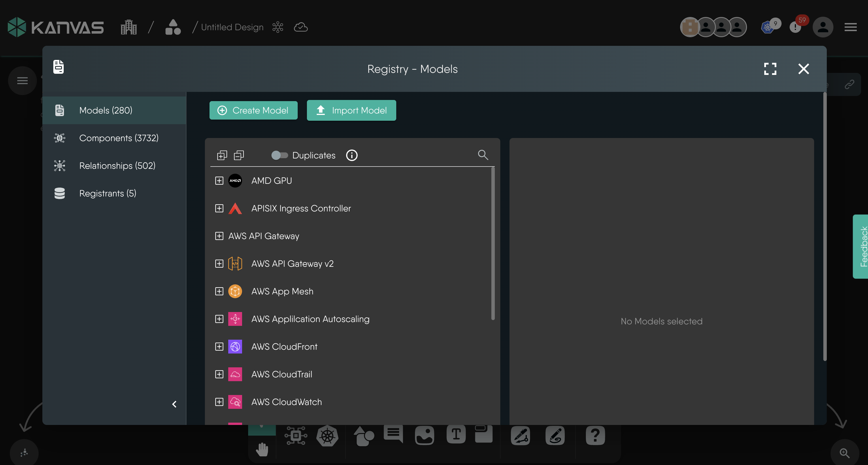Click the Import Model button

(351, 110)
